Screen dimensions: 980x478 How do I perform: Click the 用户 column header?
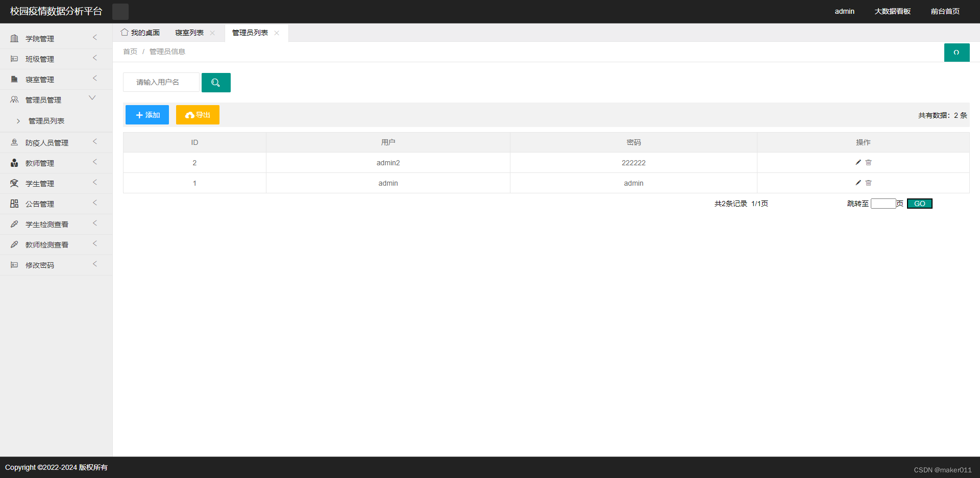(x=388, y=142)
